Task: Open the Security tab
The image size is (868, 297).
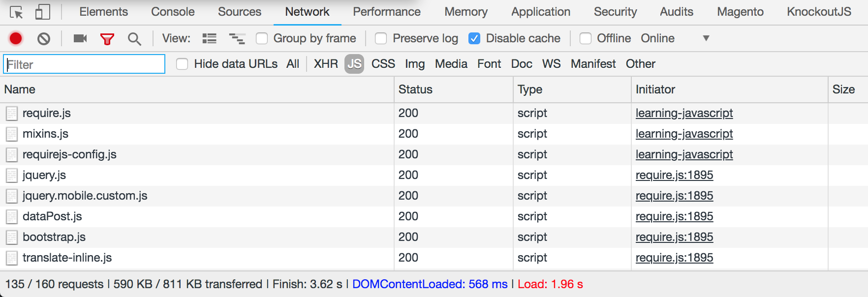Action: (x=616, y=12)
